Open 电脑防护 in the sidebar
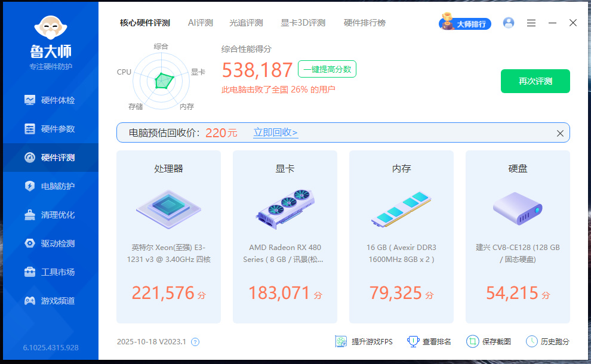This screenshot has height=364, width=591. coord(50,186)
